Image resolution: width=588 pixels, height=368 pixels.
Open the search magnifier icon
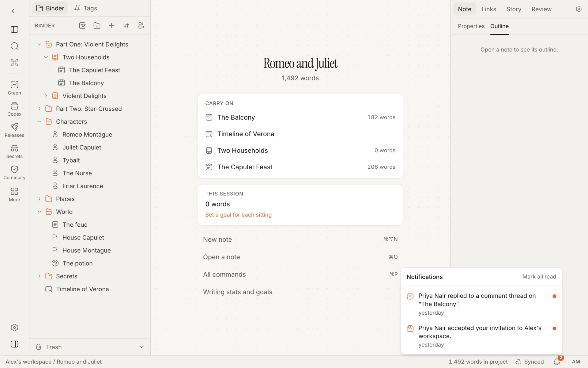14,46
